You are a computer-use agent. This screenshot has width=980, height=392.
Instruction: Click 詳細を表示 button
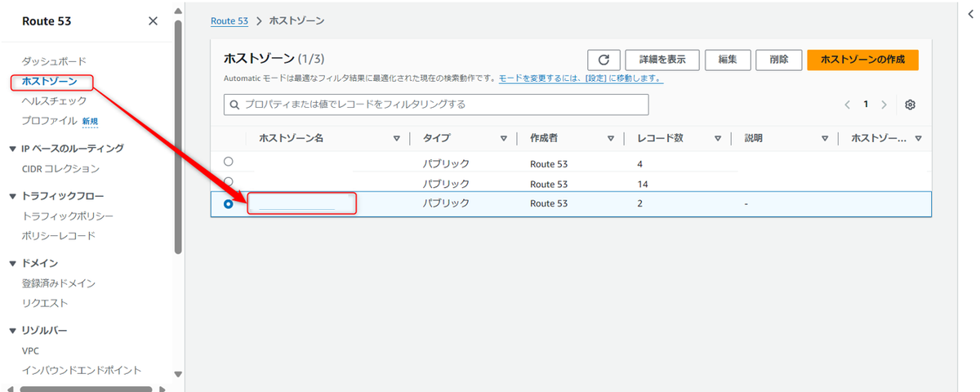tap(661, 60)
